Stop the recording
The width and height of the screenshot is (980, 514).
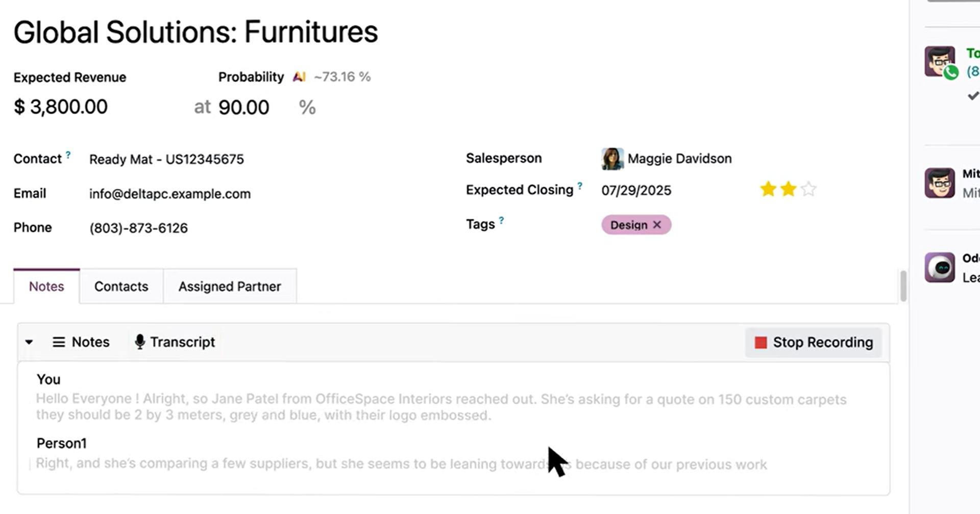coord(814,343)
